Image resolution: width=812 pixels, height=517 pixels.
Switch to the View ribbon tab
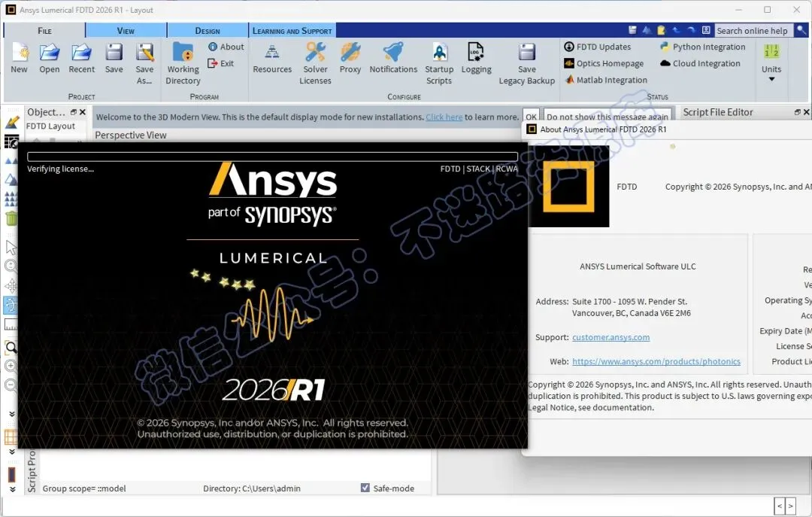[x=126, y=31]
